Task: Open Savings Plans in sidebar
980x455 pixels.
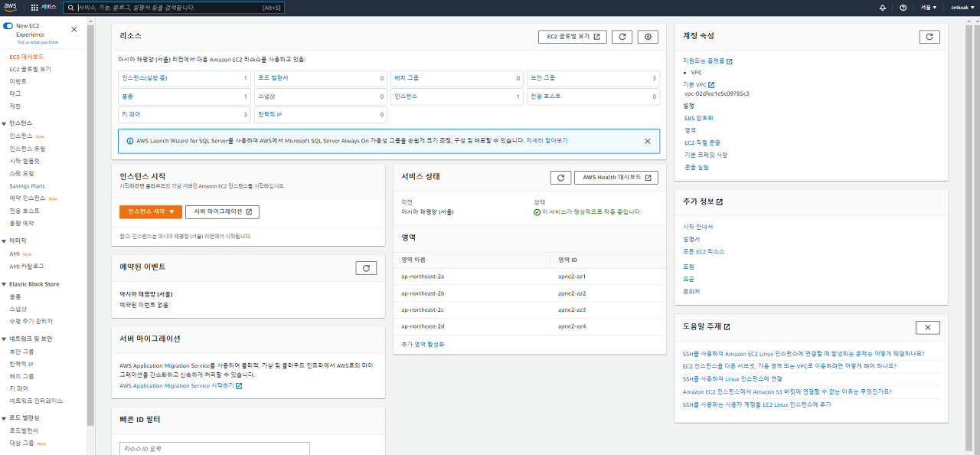Action: (27, 186)
